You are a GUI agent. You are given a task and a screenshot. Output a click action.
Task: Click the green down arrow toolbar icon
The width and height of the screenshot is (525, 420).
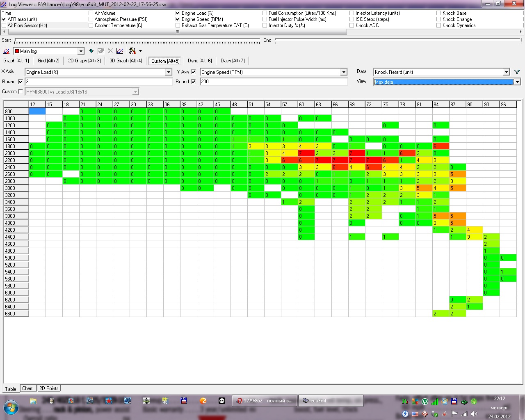(x=91, y=51)
